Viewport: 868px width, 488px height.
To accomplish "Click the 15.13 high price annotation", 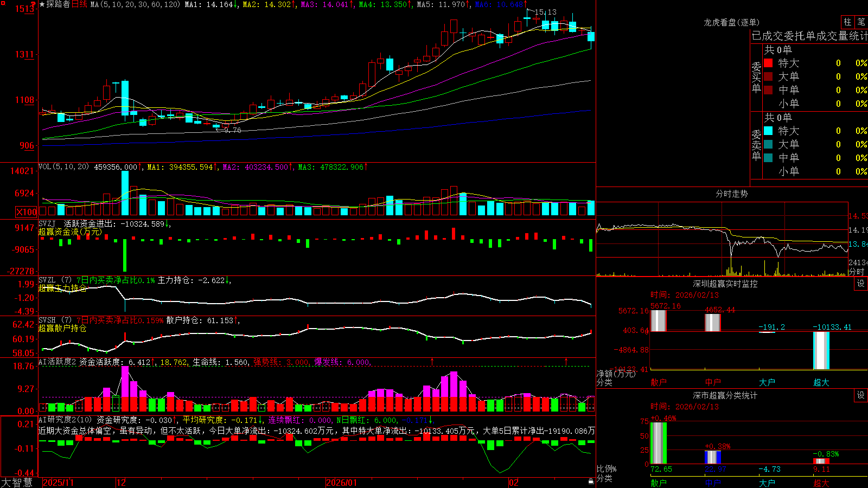I will click(545, 12).
